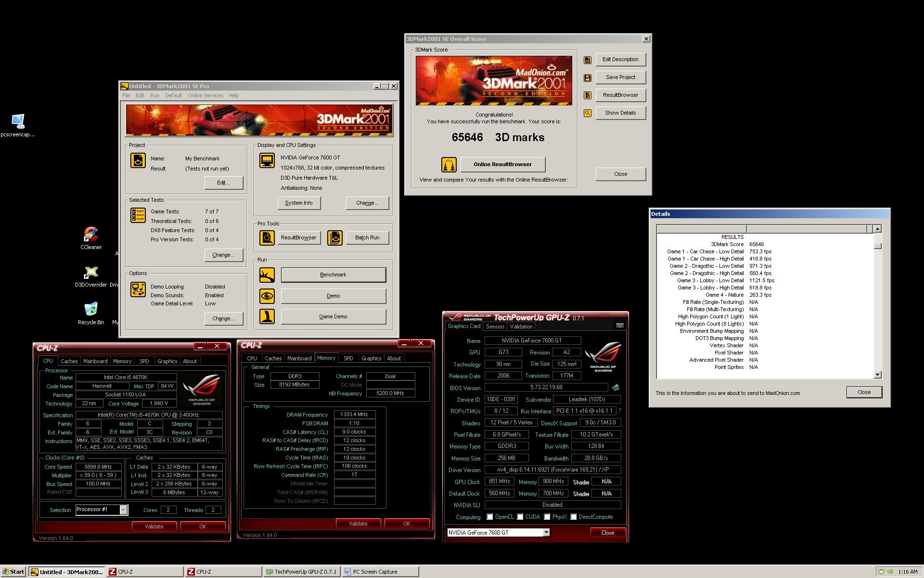Click Validate in left CPU-Z window
Viewport: 924px width, 578px height.
pyautogui.click(x=154, y=526)
